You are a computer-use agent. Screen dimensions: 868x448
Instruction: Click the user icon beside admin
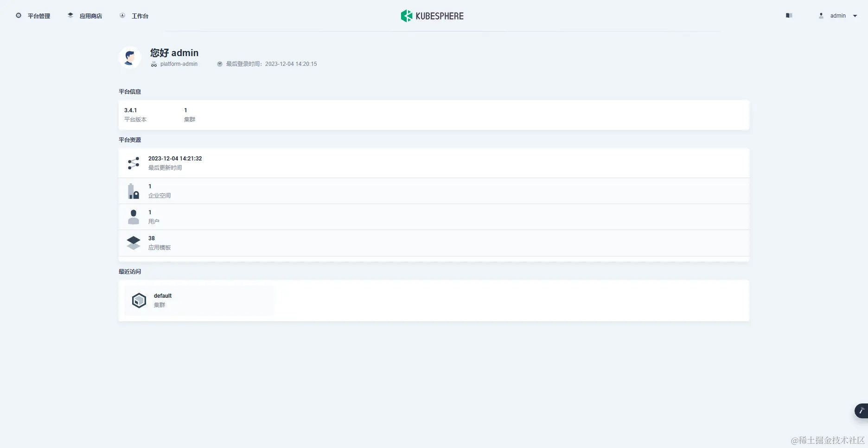[821, 15]
